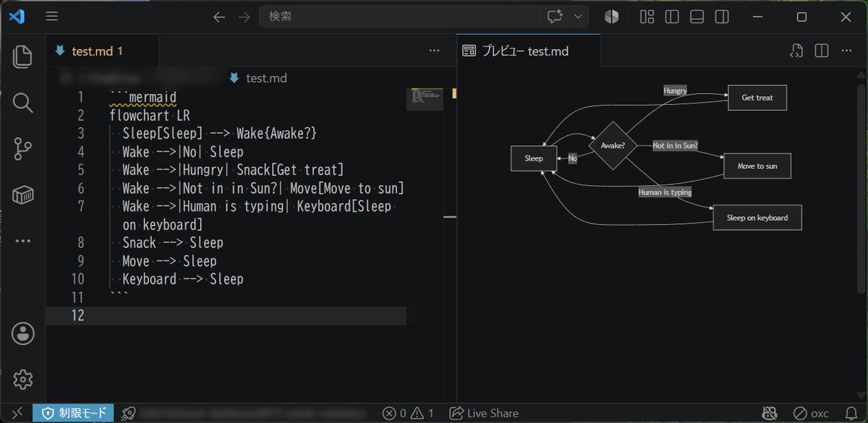
Task: Click the oxc status bar item
Action: click(811, 413)
